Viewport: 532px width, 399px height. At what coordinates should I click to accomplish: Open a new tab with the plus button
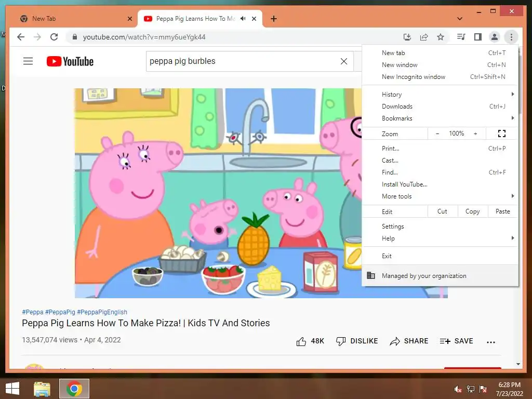coord(274,19)
